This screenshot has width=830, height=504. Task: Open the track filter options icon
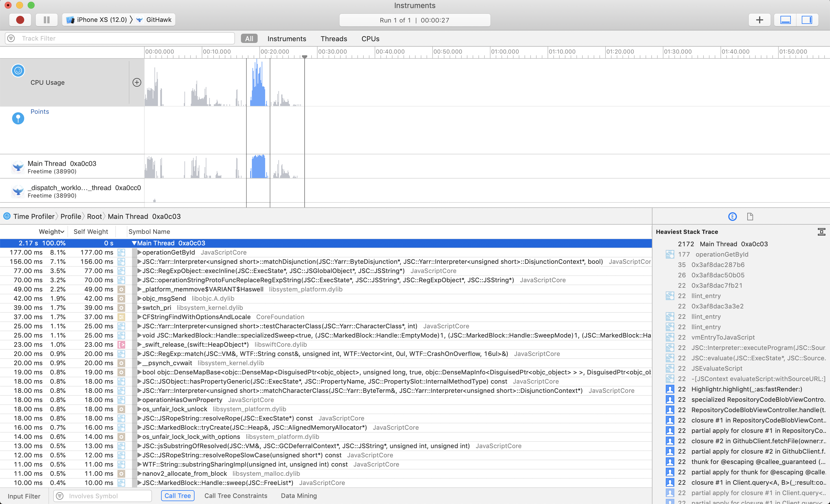pos(11,38)
